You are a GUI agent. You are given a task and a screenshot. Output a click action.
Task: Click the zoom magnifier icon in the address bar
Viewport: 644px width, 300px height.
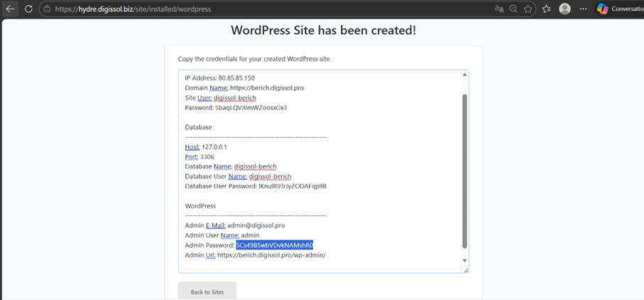(x=513, y=9)
